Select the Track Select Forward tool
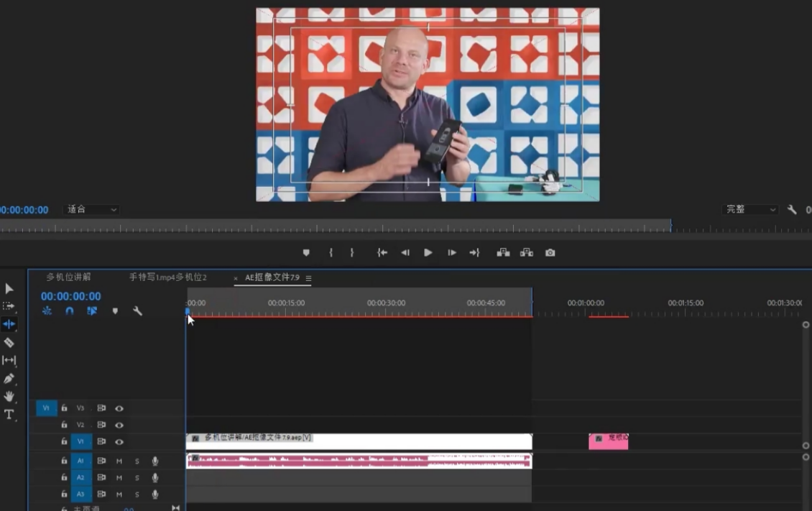The width and height of the screenshot is (812, 511). pyautogui.click(x=9, y=306)
